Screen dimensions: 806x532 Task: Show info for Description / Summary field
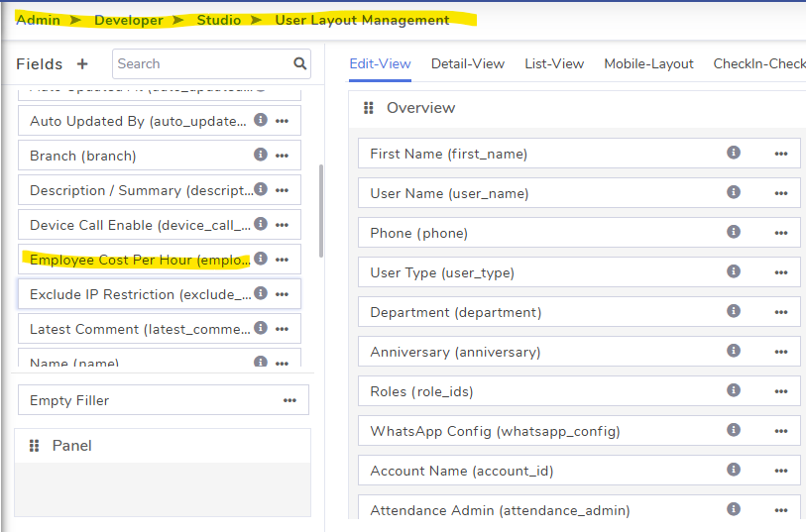261,189
